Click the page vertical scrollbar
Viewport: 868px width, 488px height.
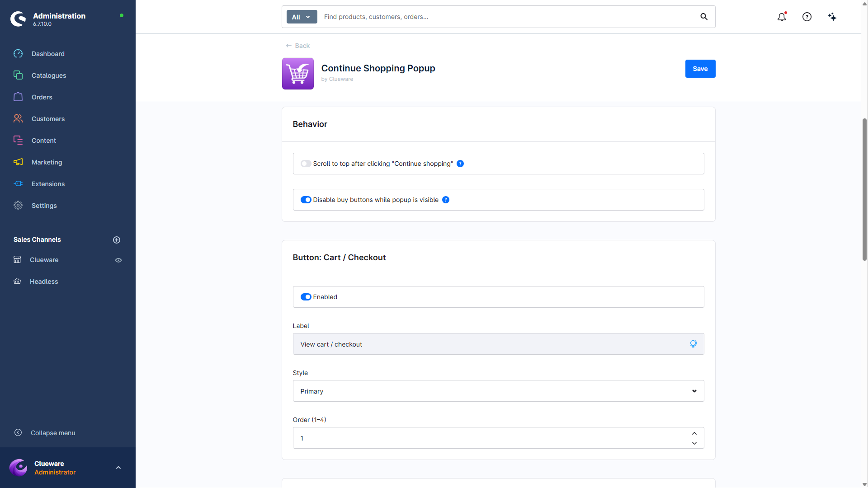coord(864,190)
